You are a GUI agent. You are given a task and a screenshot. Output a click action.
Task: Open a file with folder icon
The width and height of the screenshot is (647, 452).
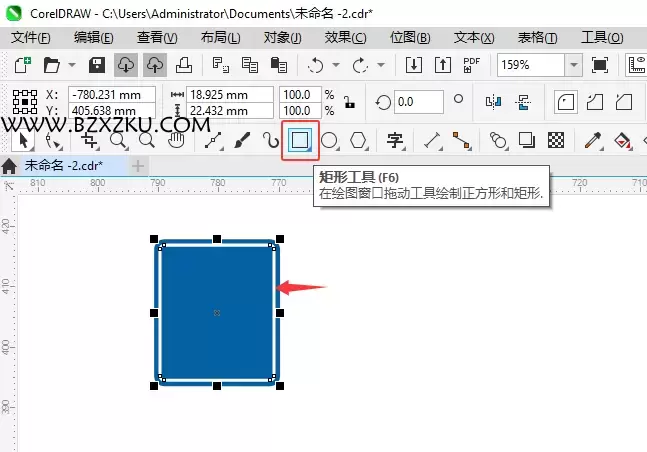[x=52, y=65]
